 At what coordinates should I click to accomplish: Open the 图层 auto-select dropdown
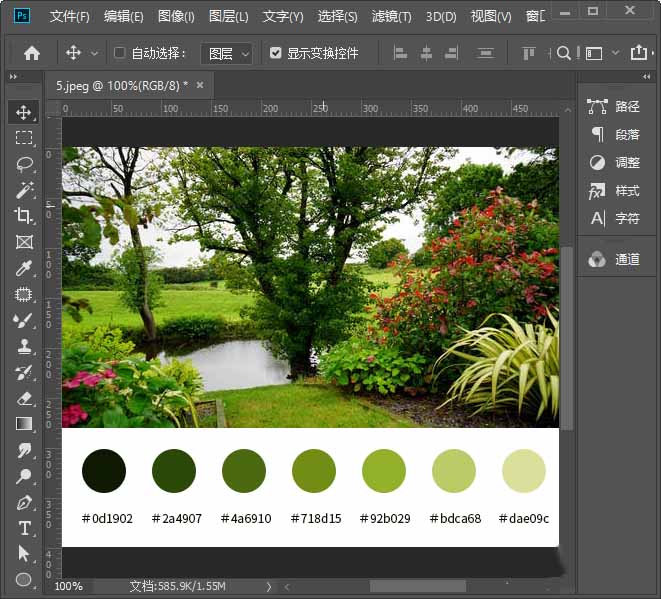tap(227, 54)
